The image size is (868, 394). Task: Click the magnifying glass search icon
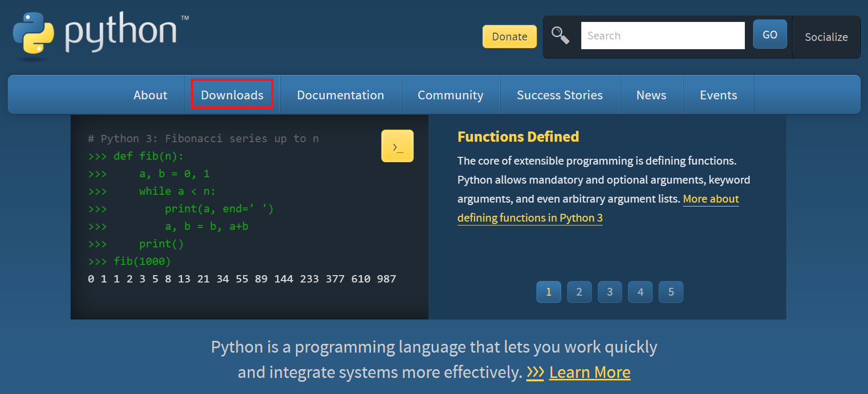[x=560, y=36]
